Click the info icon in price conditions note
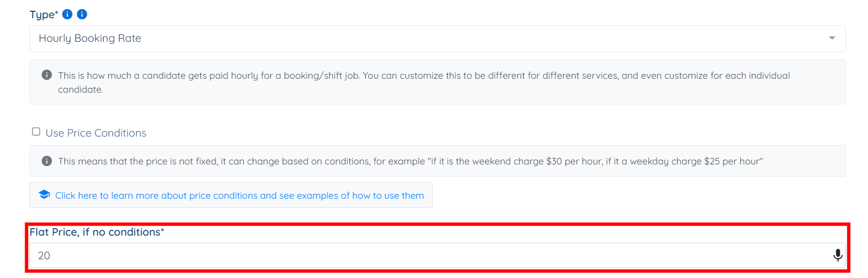868x278 pixels. click(x=47, y=161)
